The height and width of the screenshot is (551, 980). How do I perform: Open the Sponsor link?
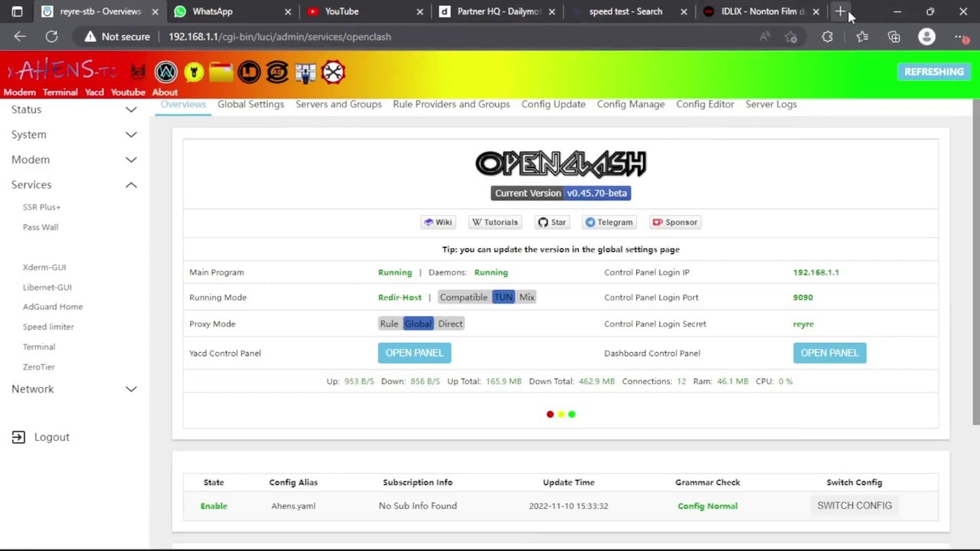(x=675, y=222)
